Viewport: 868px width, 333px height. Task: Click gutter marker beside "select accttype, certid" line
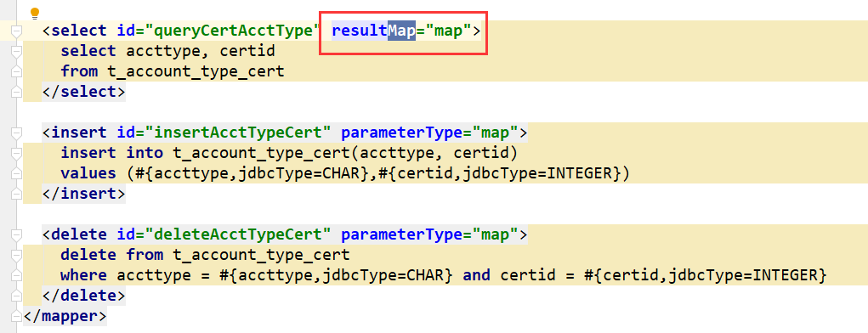tap(16, 52)
